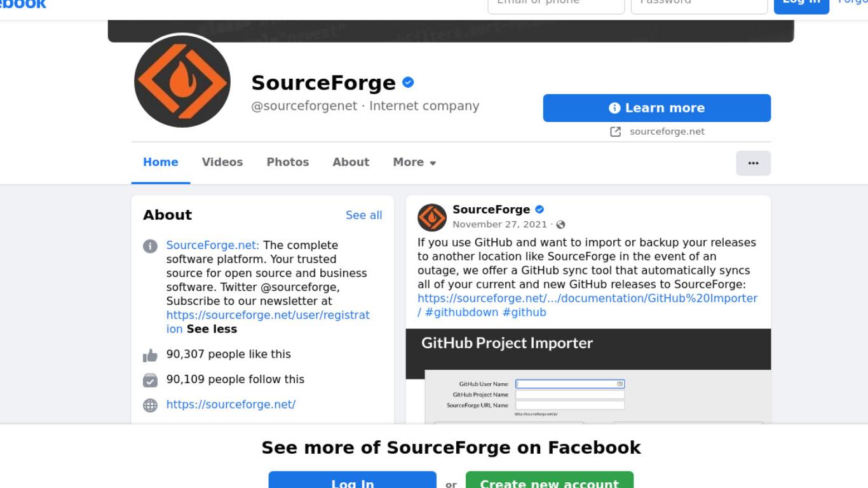868x488 pixels.
Task: Click the #githubdown hashtag link
Action: tap(462, 313)
